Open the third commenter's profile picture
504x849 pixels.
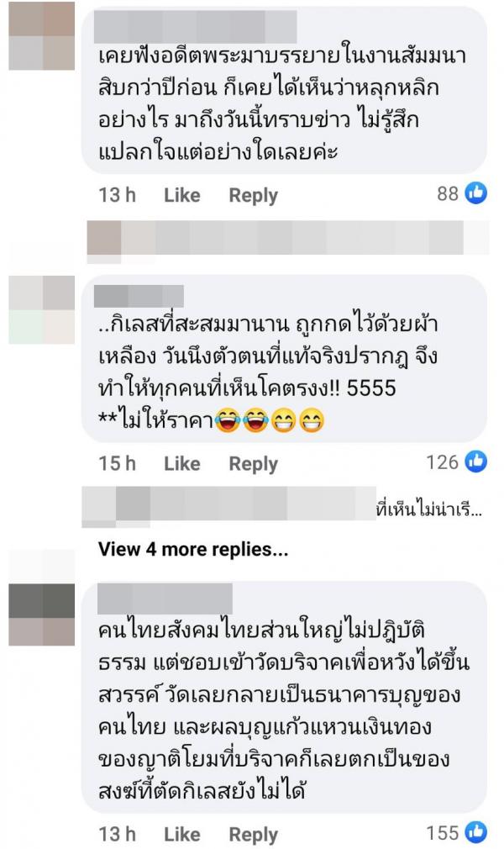tap(42, 614)
